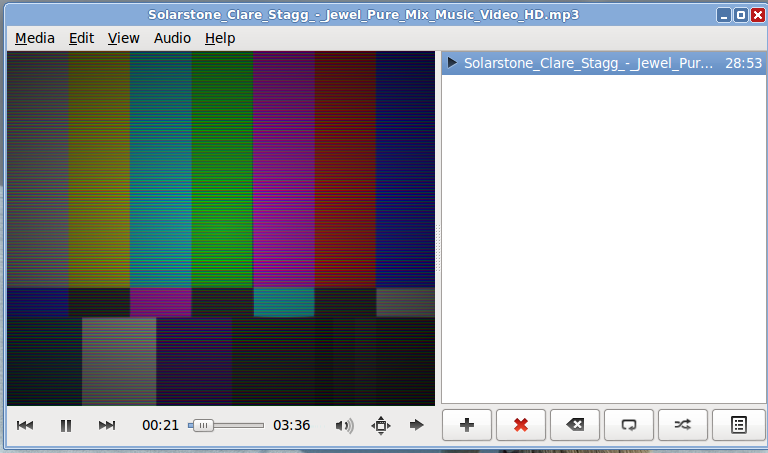Open the Edit menu

point(81,38)
